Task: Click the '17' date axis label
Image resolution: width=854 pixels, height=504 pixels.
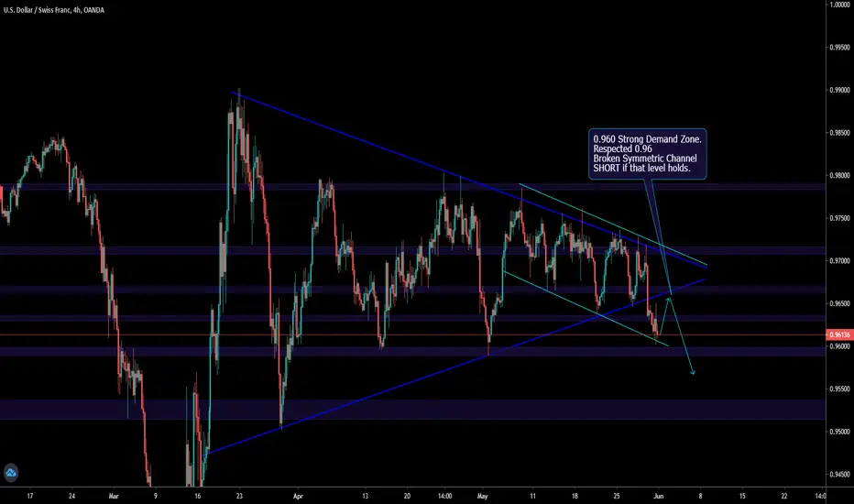Action: pyautogui.click(x=30, y=496)
